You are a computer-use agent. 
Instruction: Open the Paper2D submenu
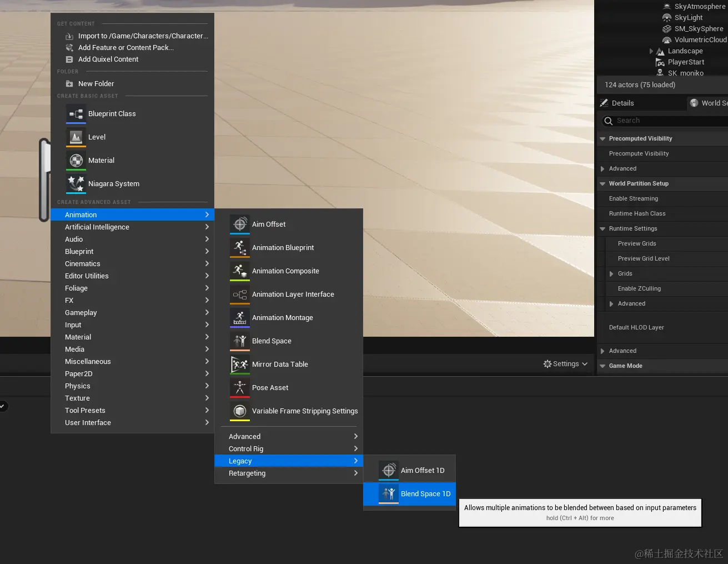tap(132, 373)
